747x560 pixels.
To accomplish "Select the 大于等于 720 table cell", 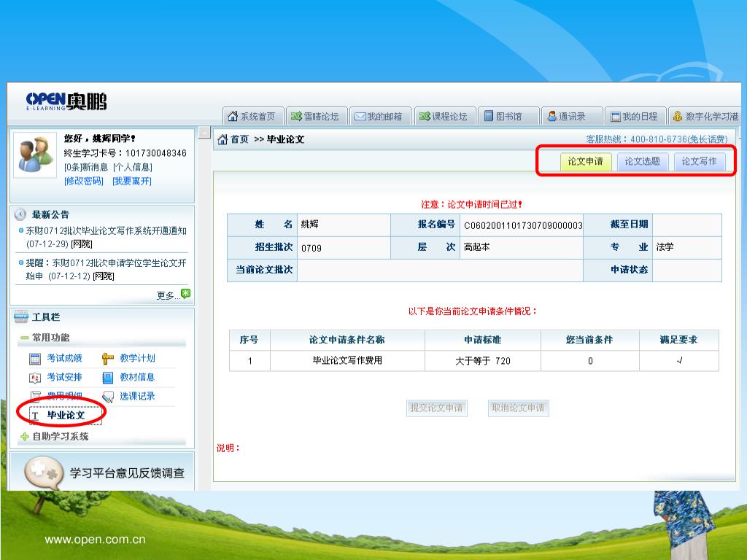I will pos(483,360).
